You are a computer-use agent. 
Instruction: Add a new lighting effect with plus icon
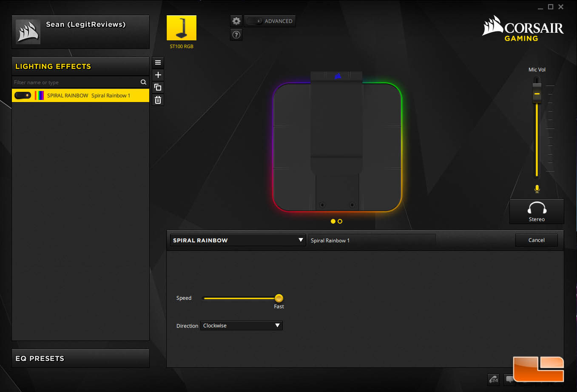click(158, 75)
